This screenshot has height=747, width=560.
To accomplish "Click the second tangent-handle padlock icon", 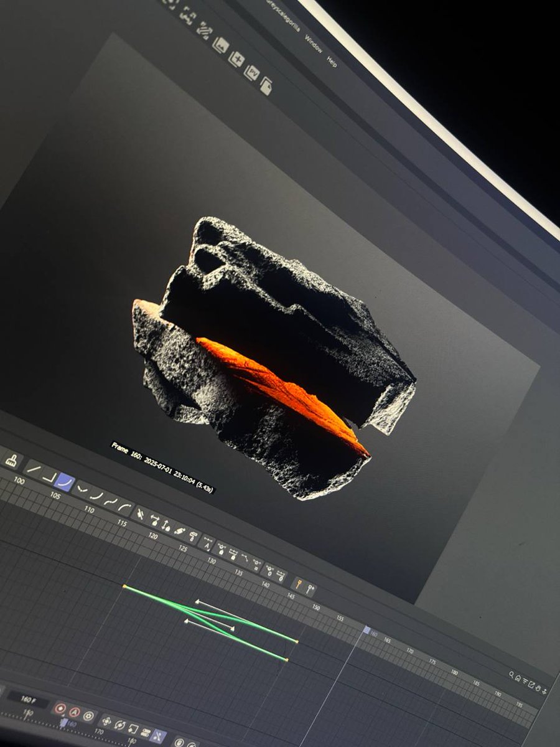I will [234, 555].
